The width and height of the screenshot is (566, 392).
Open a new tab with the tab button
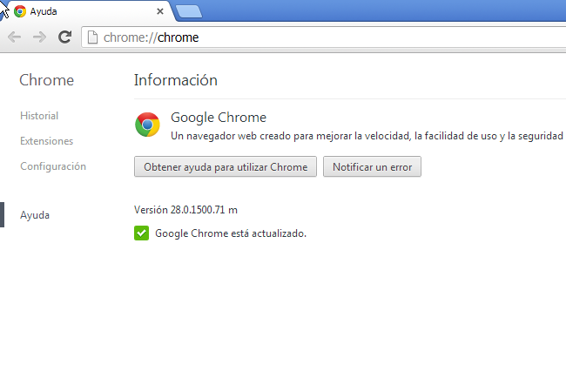point(189,11)
